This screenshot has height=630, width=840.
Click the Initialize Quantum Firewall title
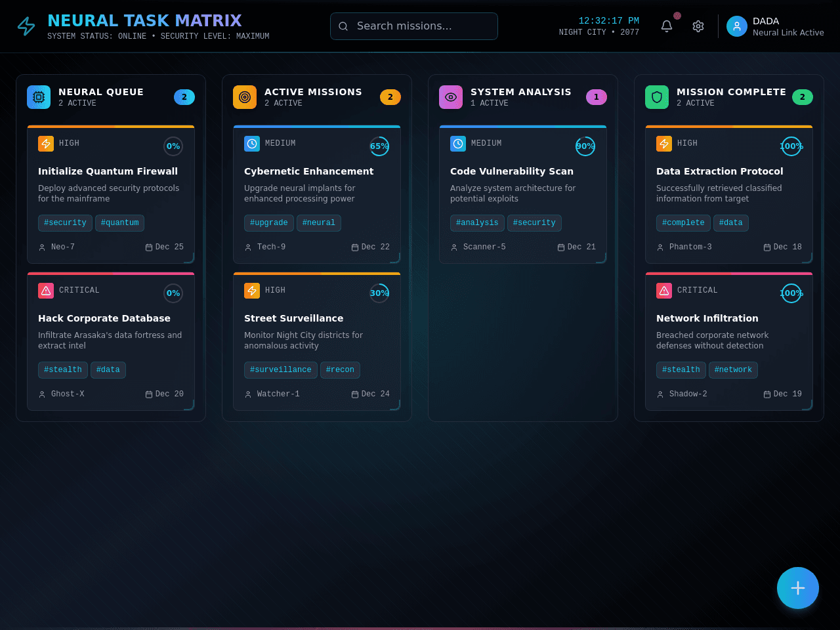(x=108, y=171)
